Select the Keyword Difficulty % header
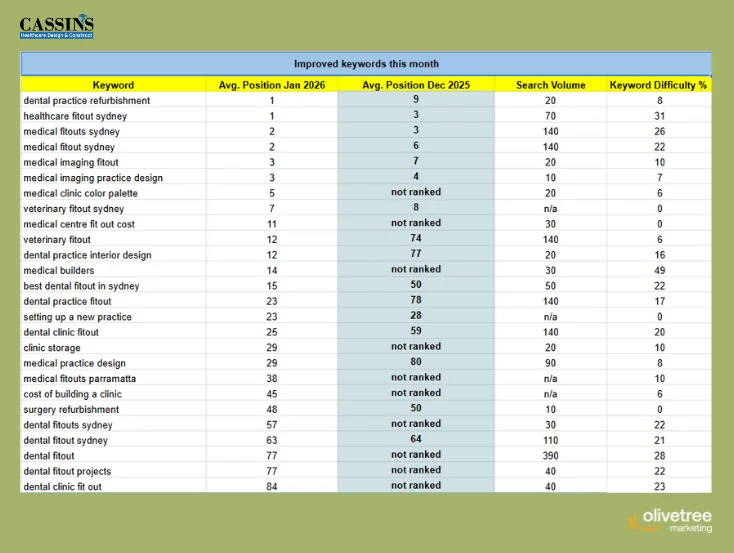This screenshot has width=734, height=553. coord(659,85)
